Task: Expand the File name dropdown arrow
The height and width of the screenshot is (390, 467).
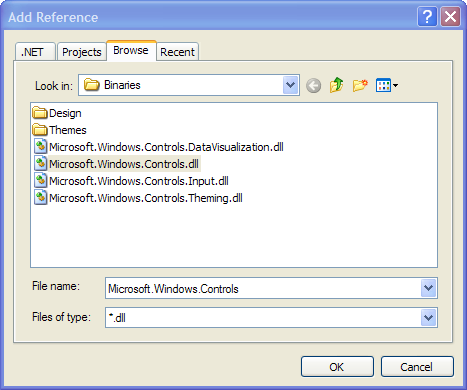Action: pos(428,288)
